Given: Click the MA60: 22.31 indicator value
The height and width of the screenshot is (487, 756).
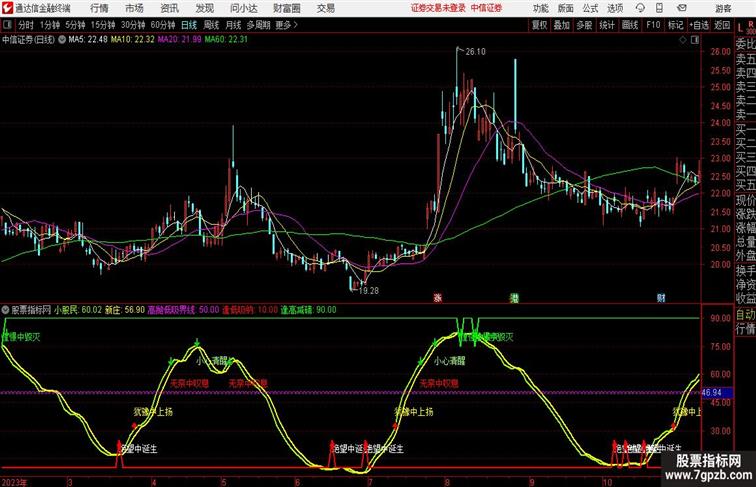Looking at the screenshot, I should [226, 40].
